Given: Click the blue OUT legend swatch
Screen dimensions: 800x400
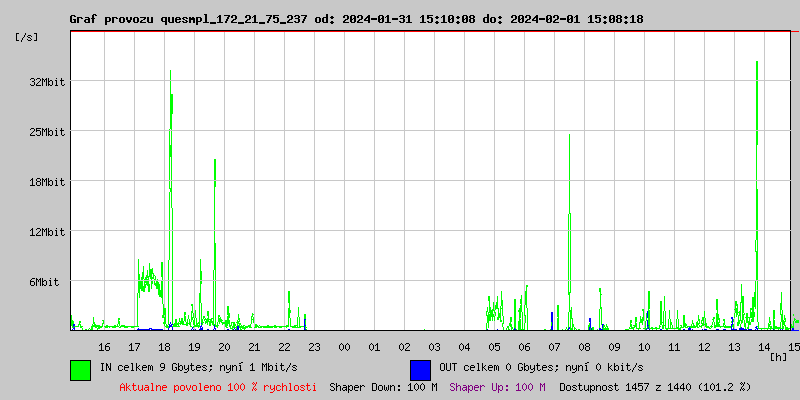Looking at the screenshot, I should coord(420,369).
